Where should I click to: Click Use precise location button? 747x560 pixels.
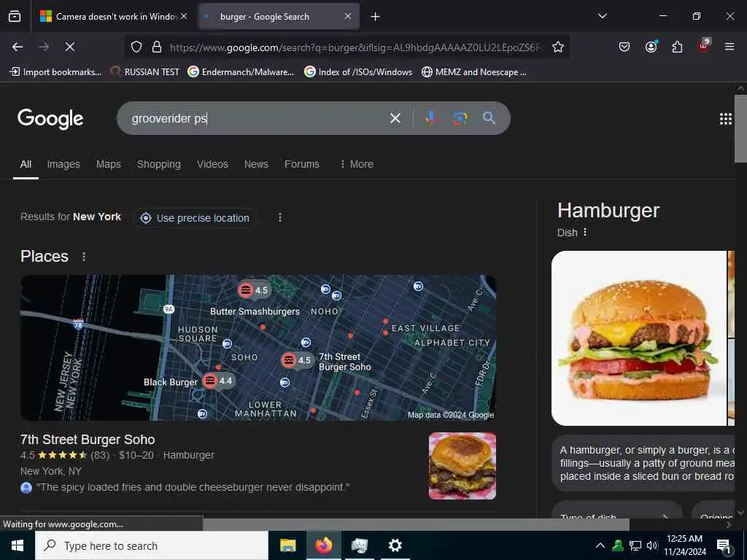pyautogui.click(x=196, y=218)
